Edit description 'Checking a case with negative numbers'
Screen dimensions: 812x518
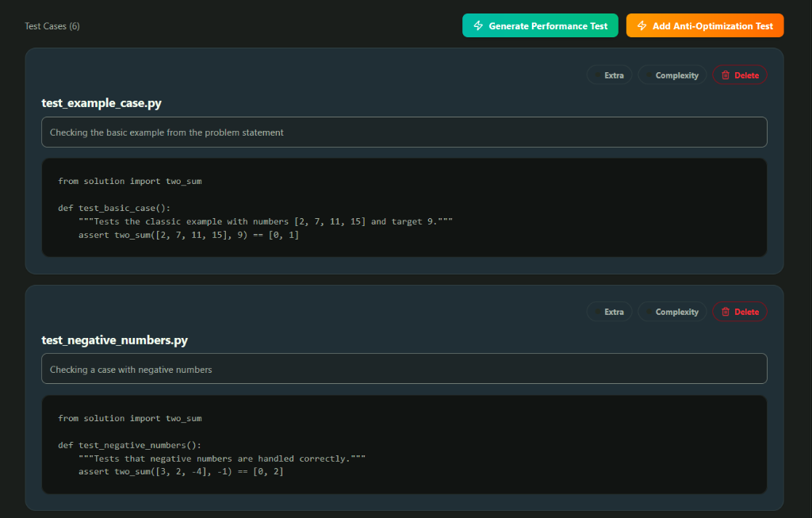pyautogui.click(x=404, y=369)
